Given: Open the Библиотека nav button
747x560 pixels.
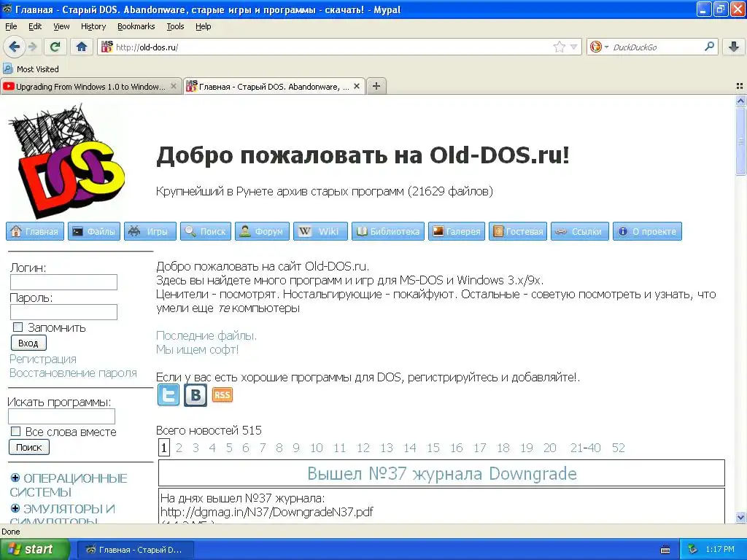Looking at the screenshot, I should [x=388, y=231].
